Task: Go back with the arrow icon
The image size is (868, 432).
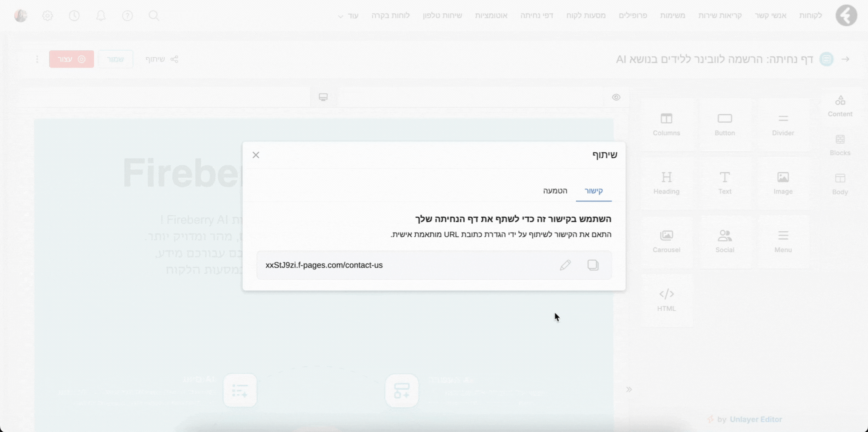Action: (845, 59)
